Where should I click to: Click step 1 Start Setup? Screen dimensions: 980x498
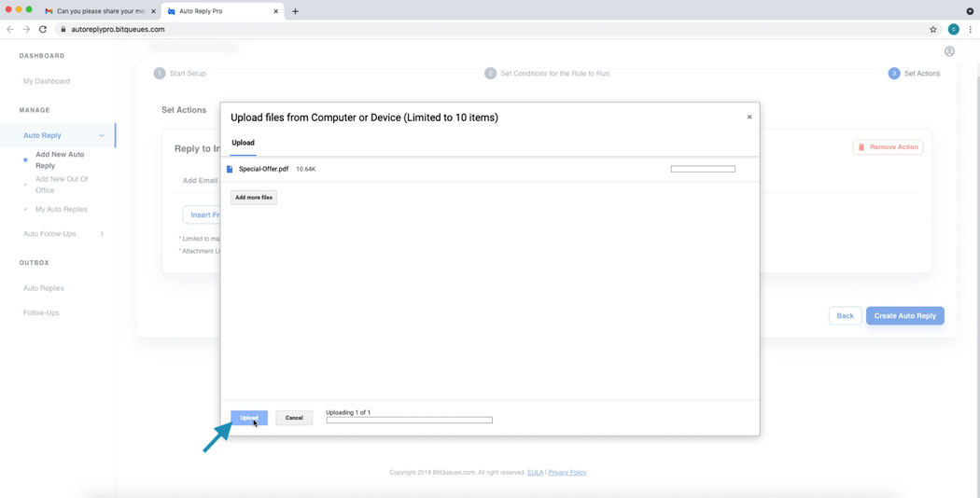[180, 73]
